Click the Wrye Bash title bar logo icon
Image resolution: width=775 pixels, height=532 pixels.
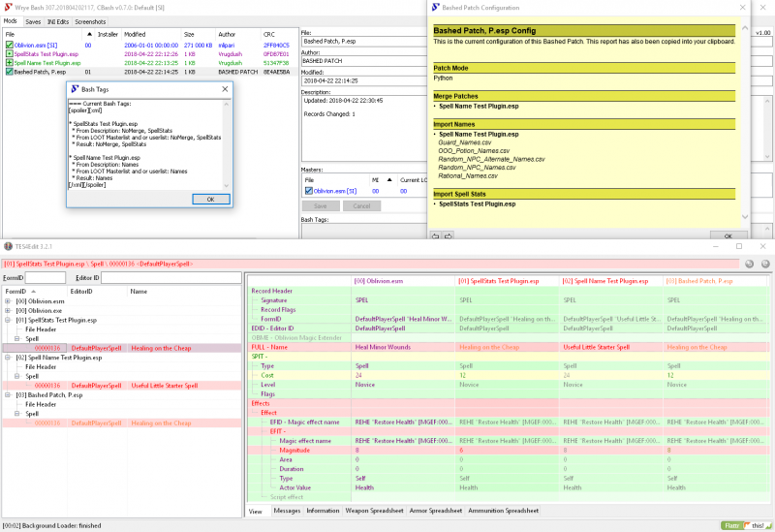pyautogui.click(x=8, y=8)
